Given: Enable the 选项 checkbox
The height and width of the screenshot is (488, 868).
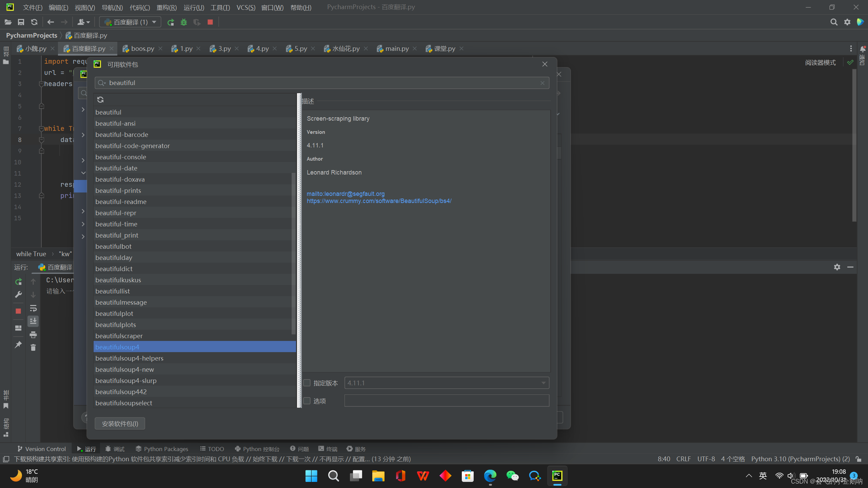Looking at the screenshot, I should (x=307, y=401).
